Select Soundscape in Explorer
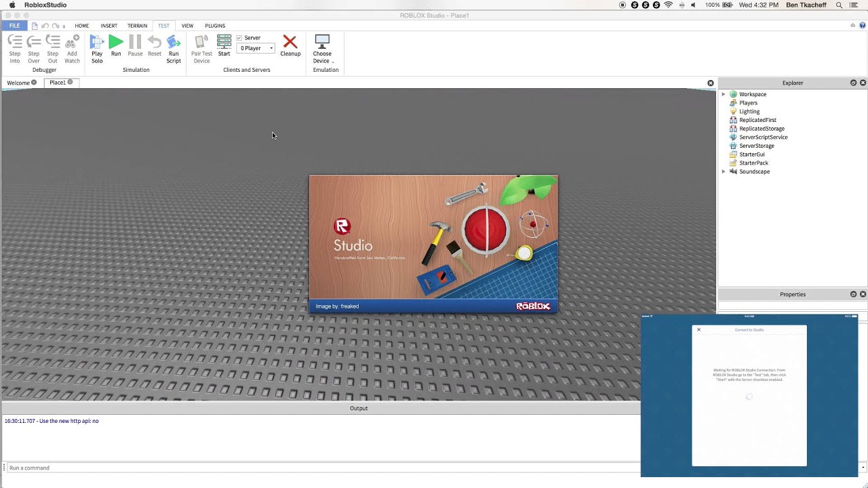Image resolution: width=868 pixels, height=488 pixels. pyautogui.click(x=754, y=171)
